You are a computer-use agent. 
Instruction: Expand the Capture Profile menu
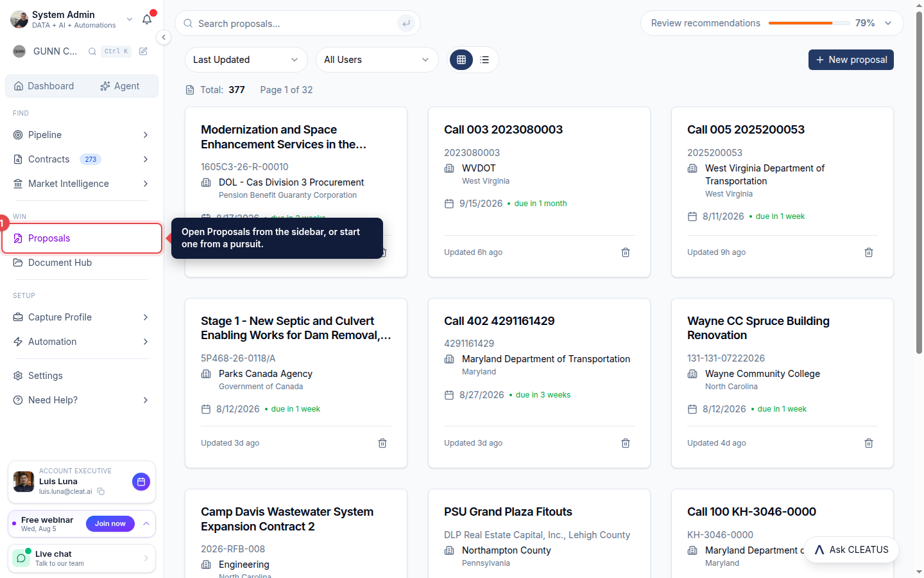(146, 317)
